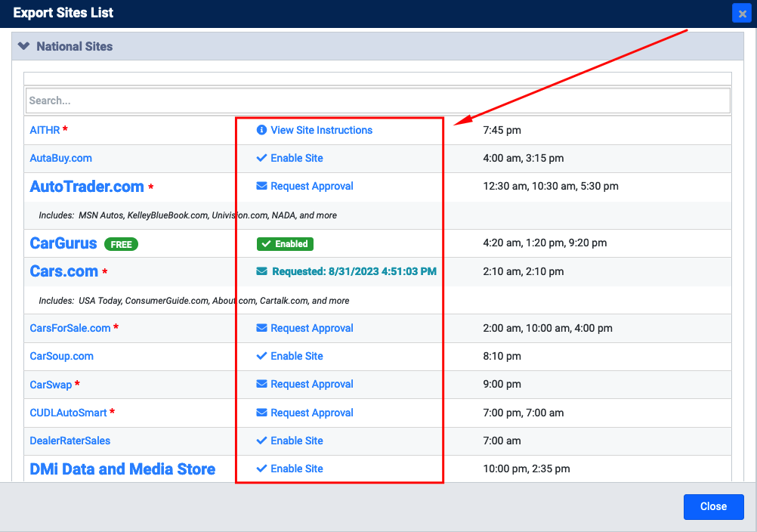Click the checkmark icon in the CarSoup.com row
The image size is (757, 532).
[x=261, y=356]
